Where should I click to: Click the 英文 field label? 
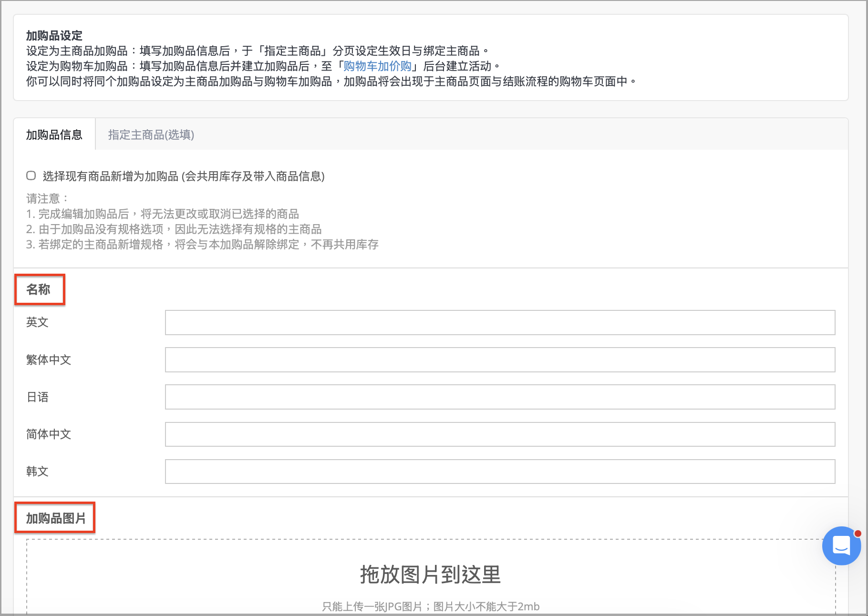tap(37, 322)
